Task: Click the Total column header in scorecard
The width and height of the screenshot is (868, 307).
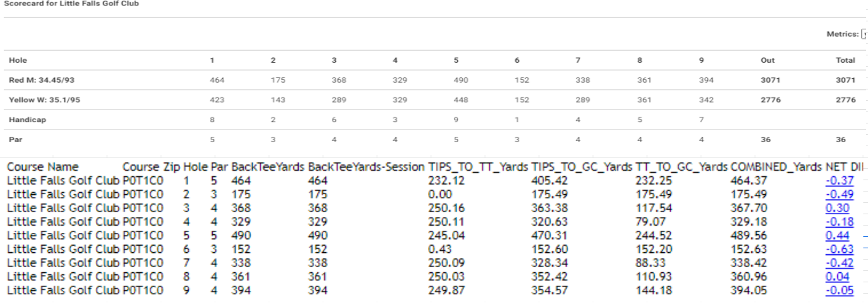Action: [x=845, y=60]
